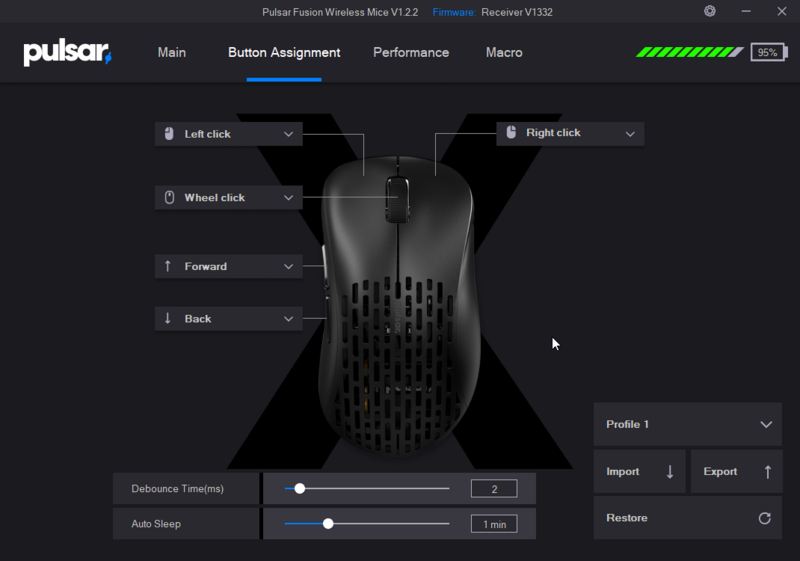Click the Auto Sleep label
This screenshot has width=800, height=561.
click(x=156, y=524)
